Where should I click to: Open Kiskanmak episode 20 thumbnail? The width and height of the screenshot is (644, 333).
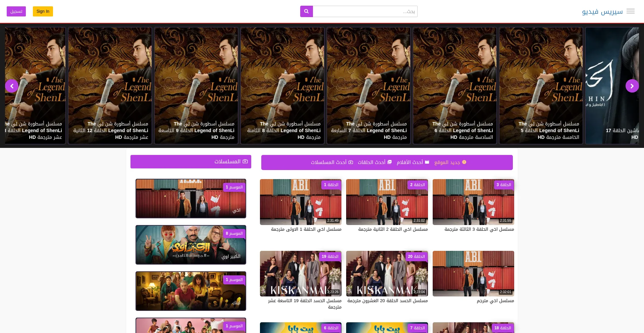click(x=387, y=274)
